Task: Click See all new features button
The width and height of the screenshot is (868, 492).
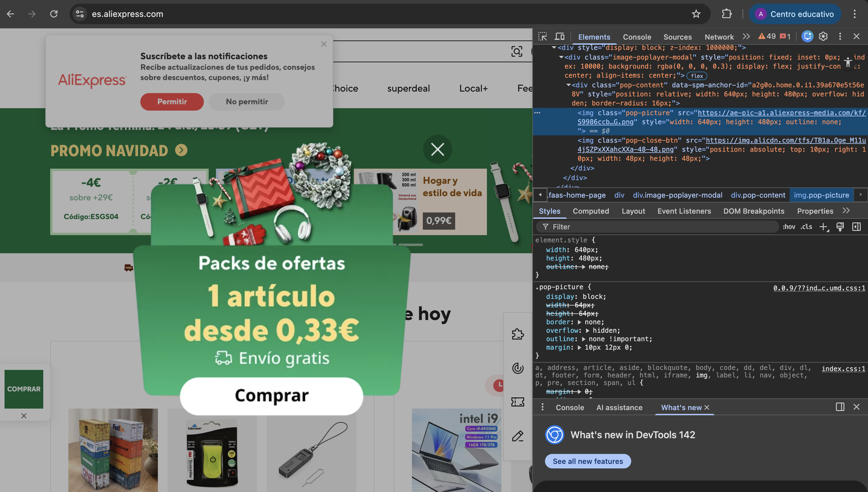Action: (x=587, y=461)
